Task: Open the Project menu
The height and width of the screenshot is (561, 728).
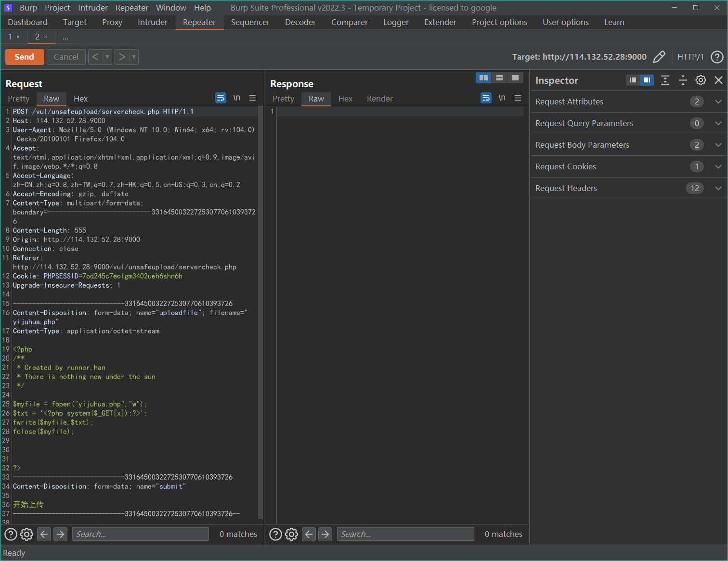Action: pyautogui.click(x=57, y=8)
